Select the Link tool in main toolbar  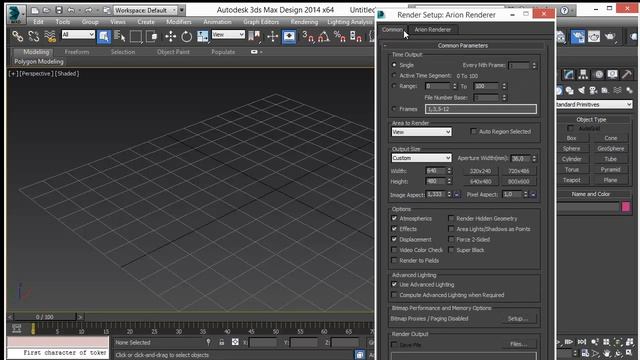coord(17,37)
